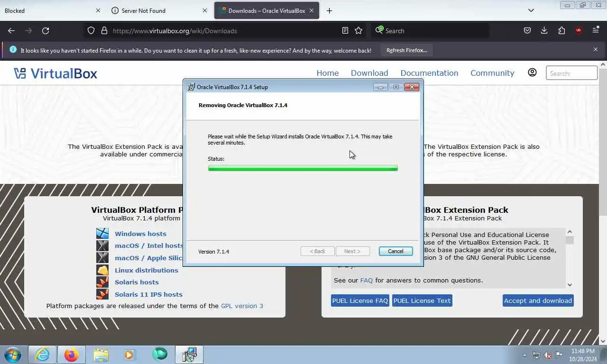
Task: Click Accept and download button
Action: [x=538, y=300]
